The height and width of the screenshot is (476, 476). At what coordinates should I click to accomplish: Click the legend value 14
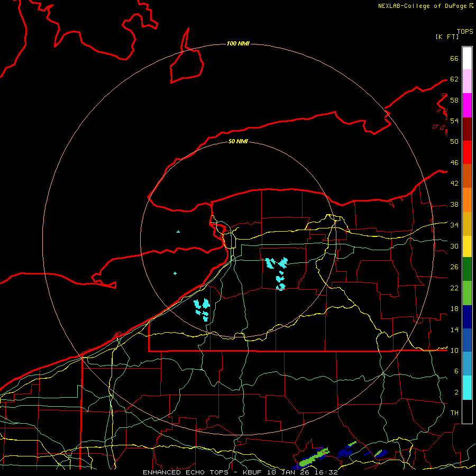coord(454,329)
